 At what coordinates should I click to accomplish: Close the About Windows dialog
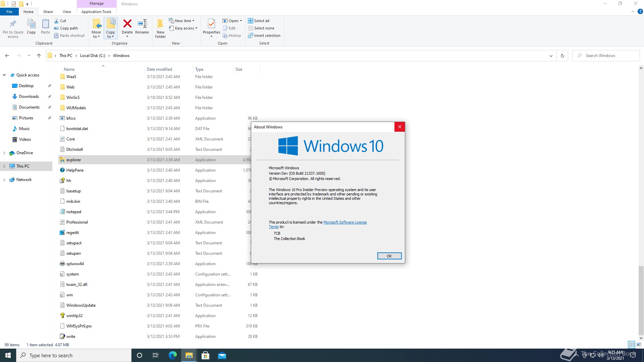click(x=399, y=127)
